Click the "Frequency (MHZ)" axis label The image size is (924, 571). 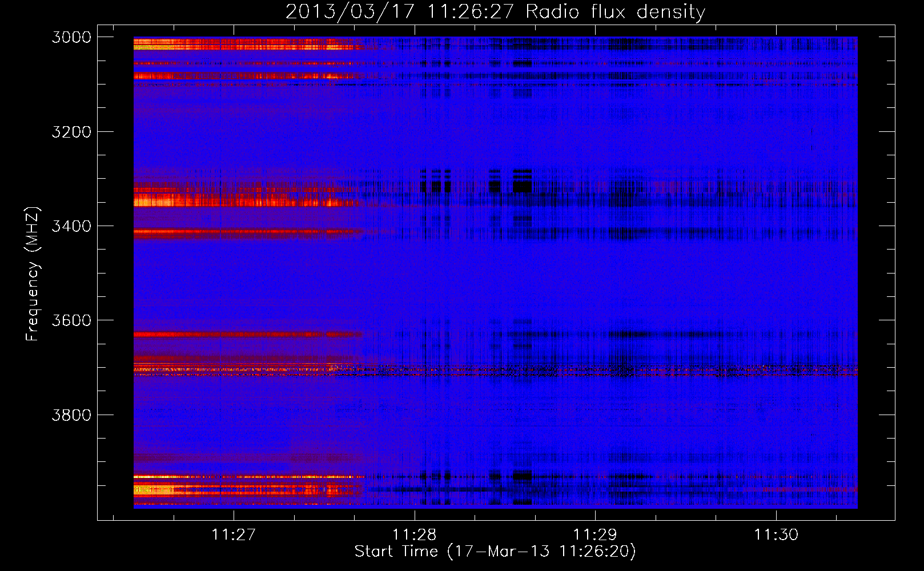[x=33, y=274]
